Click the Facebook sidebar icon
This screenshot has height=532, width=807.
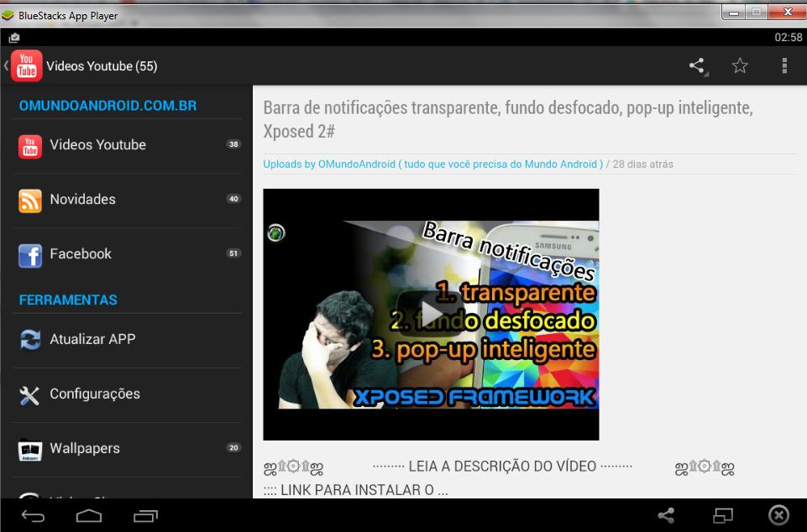pos(30,255)
